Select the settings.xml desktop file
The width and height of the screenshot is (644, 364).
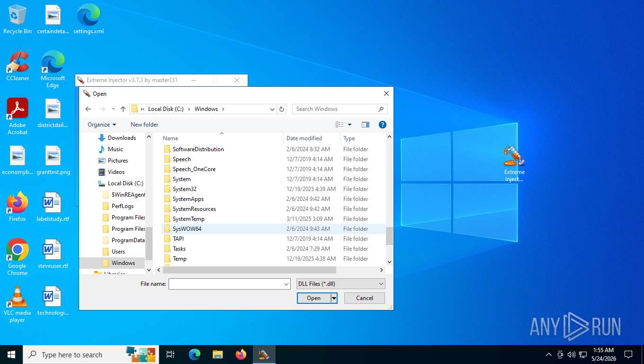(x=89, y=20)
